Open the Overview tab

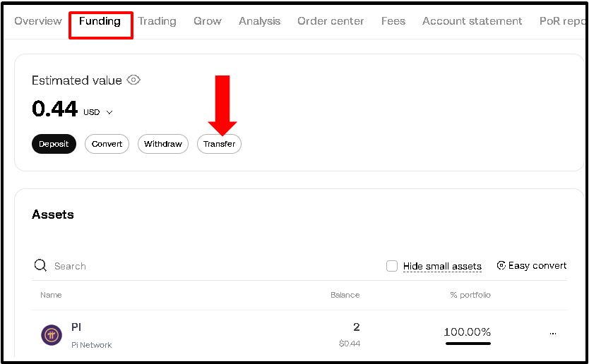(x=38, y=21)
